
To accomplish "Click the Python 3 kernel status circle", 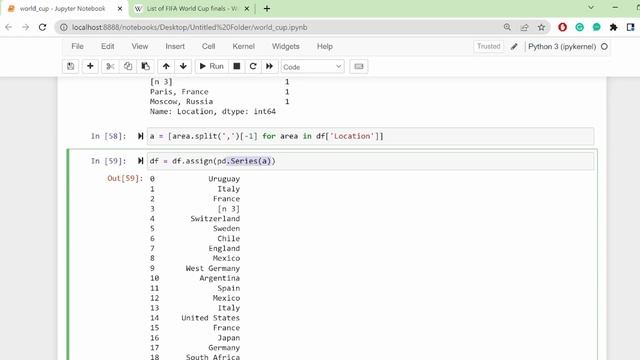I will [604, 47].
